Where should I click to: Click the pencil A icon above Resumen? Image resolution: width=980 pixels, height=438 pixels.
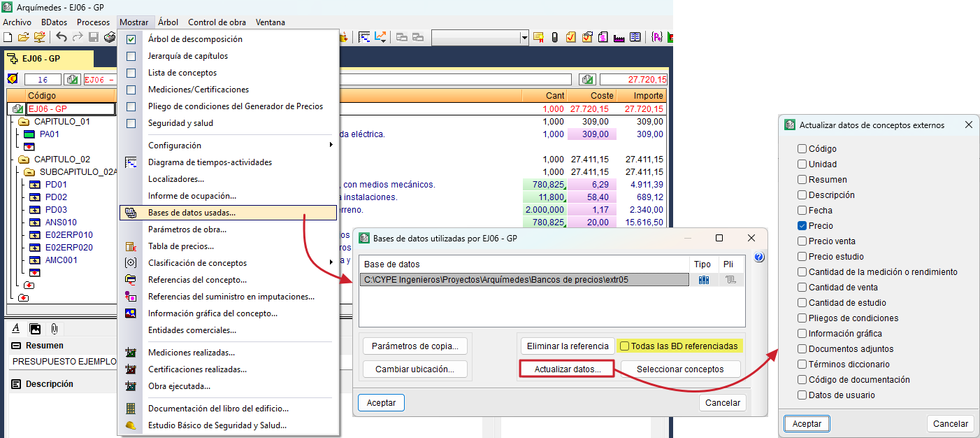click(x=17, y=328)
